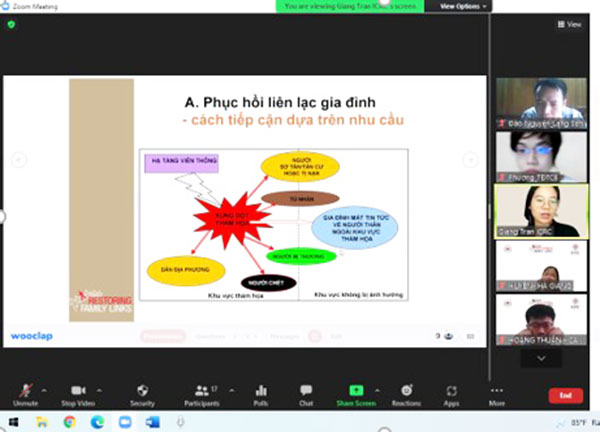Select Giang Tran ICRC video thumbnail
The width and height of the screenshot is (600, 432).
(539, 210)
